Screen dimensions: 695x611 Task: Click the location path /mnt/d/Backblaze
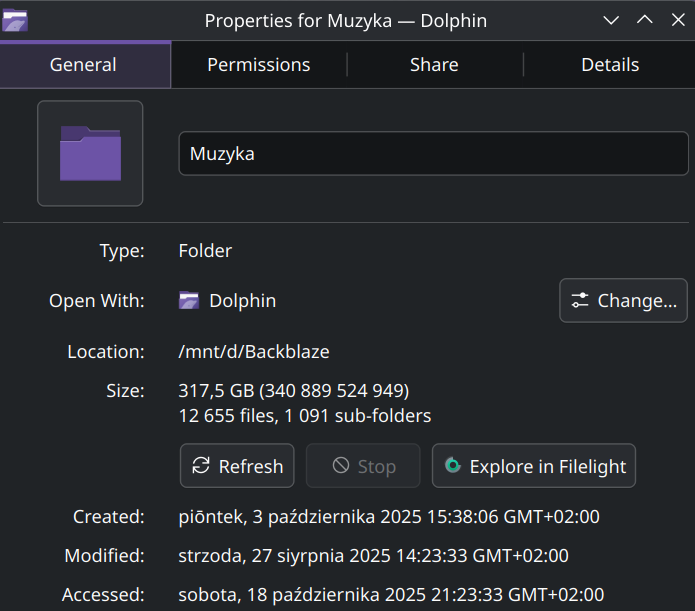click(254, 352)
